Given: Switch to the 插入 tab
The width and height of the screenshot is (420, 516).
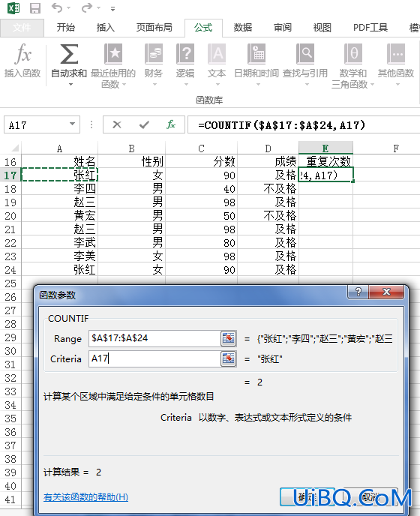Looking at the screenshot, I should pyautogui.click(x=105, y=28).
